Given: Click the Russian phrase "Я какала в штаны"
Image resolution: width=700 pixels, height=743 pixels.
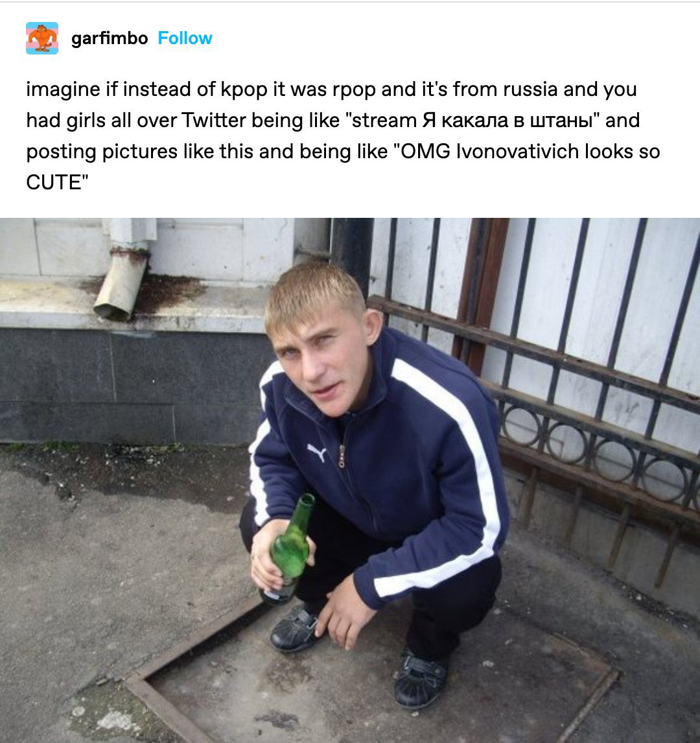Looking at the screenshot, I should click(507, 121).
